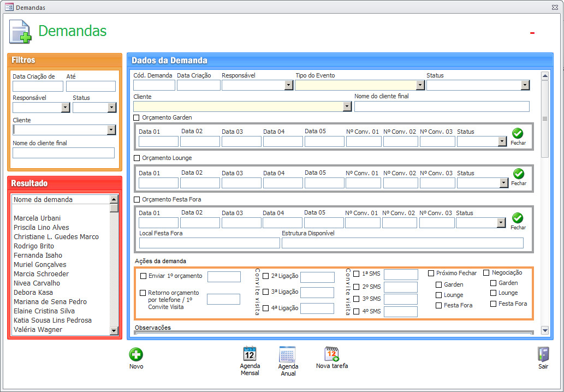Tick the 2º SMS checkbox
The width and height of the screenshot is (564, 392).
357,287
